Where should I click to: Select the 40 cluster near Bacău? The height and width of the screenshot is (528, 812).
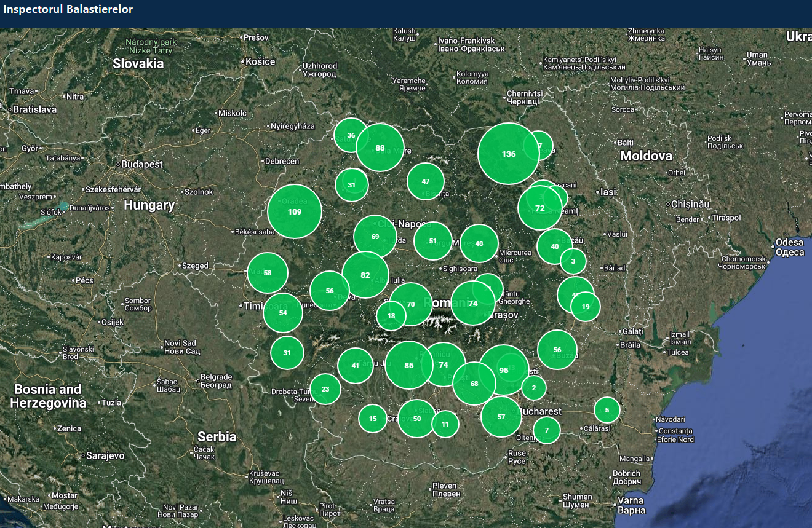pyautogui.click(x=555, y=246)
